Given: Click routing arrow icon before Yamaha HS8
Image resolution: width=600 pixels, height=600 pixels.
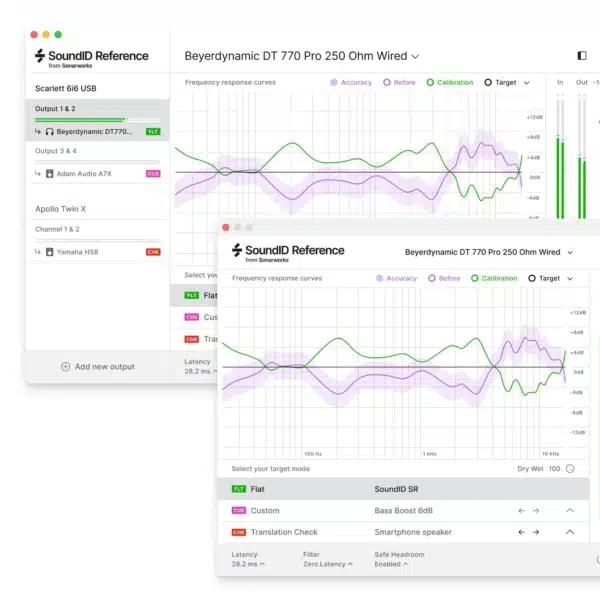Looking at the screenshot, I should pyautogui.click(x=38, y=252).
